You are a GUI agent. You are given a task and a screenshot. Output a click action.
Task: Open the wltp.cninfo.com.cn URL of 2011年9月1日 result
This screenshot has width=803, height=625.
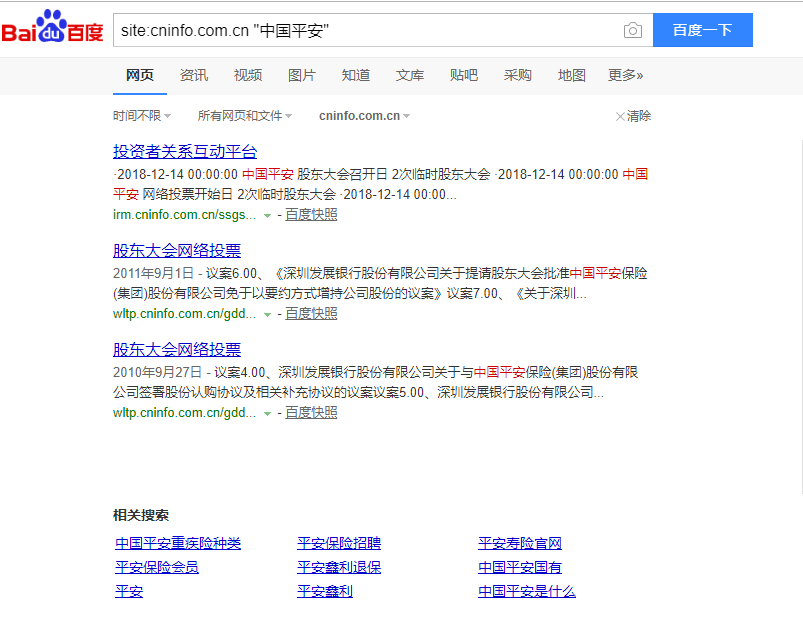184,314
